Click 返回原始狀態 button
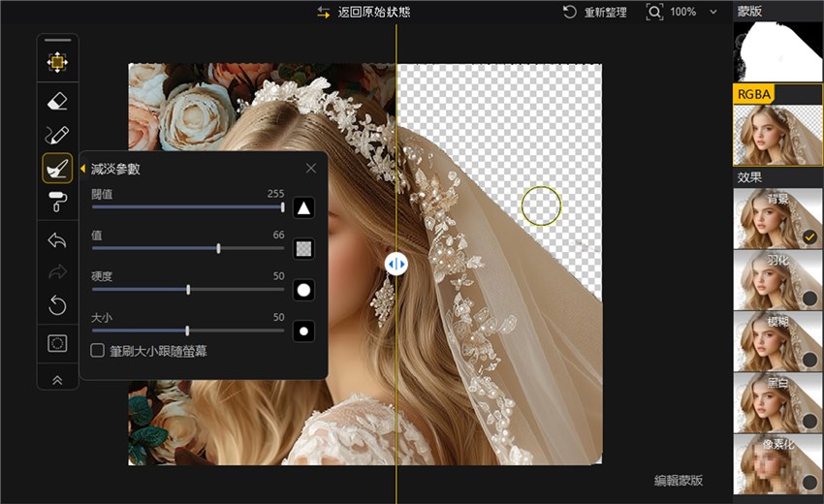The height and width of the screenshot is (504, 824). 364,12
